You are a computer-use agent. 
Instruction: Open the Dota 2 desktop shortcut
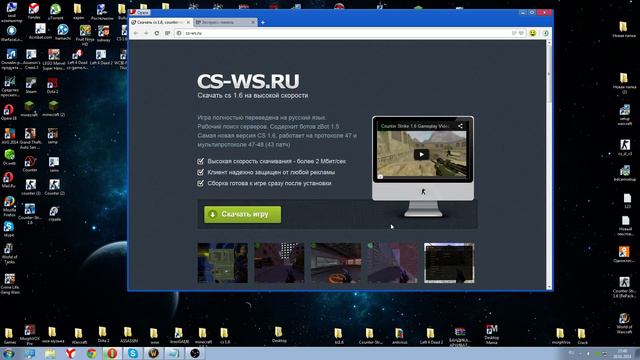pyautogui.click(x=52, y=85)
